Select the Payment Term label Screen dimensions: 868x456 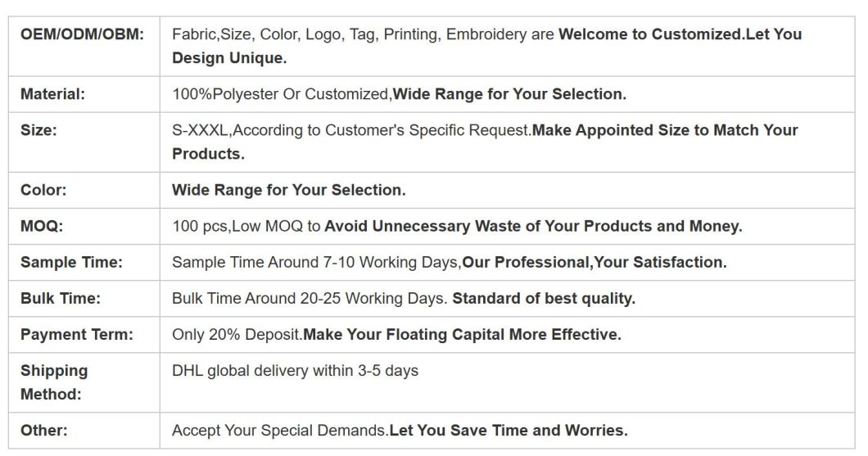tap(77, 334)
